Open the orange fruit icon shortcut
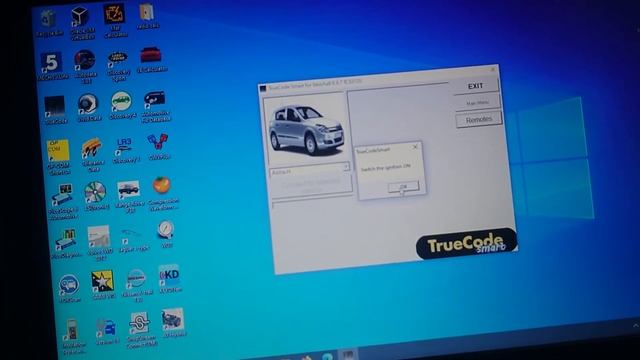The width and height of the screenshot is (640, 360). click(162, 186)
